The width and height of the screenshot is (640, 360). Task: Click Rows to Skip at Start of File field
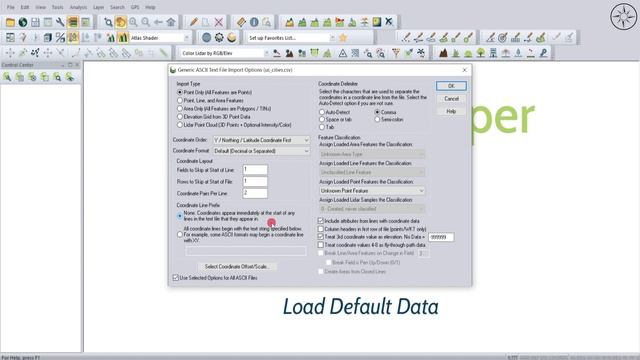click(255, 181)
